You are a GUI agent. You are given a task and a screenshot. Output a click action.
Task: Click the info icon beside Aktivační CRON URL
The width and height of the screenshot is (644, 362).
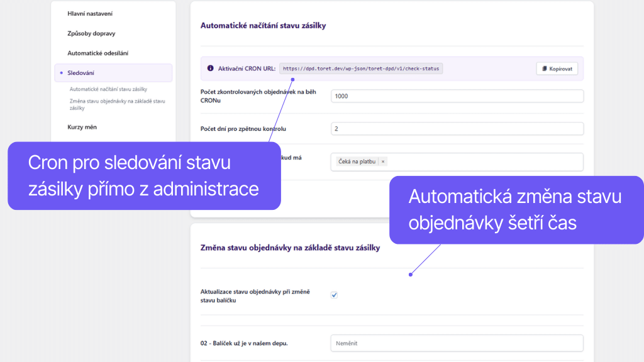(x=210, y=68)
